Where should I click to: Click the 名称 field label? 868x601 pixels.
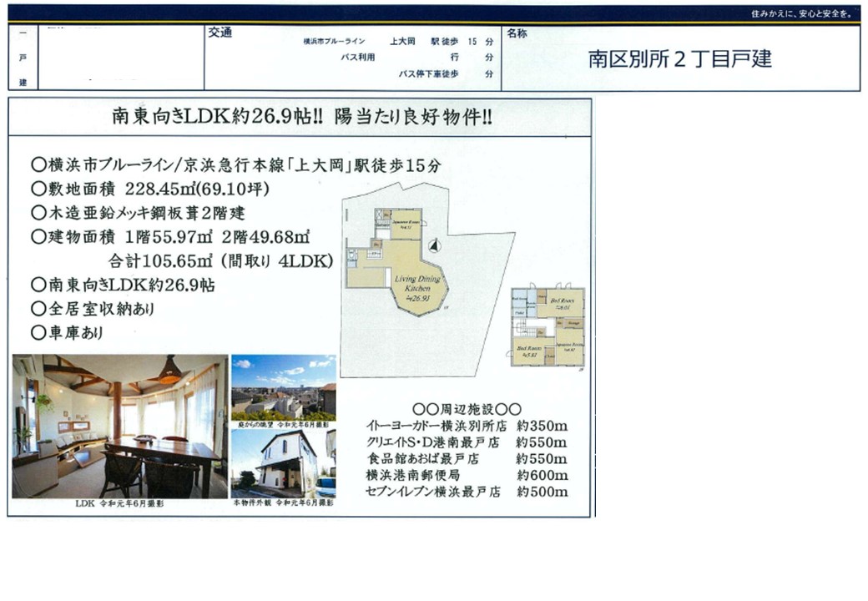click(x=517, y=33)
